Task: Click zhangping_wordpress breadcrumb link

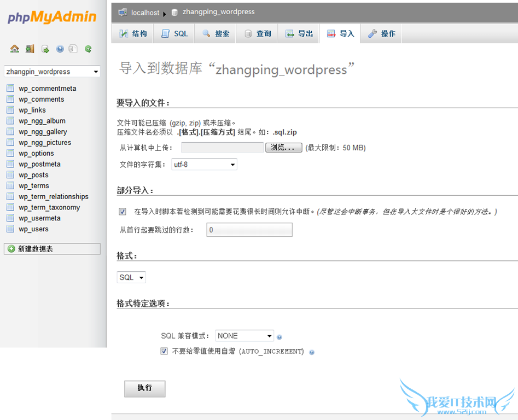Action: [x=218, y=12]
